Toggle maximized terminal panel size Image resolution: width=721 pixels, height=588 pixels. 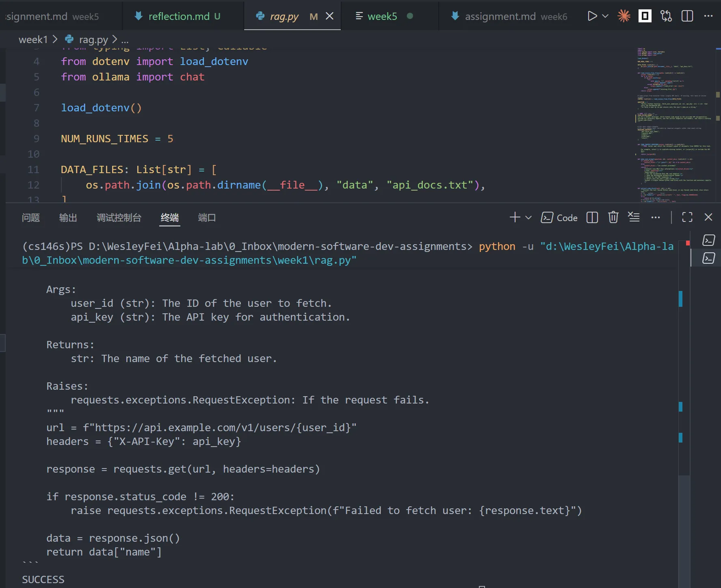pos(687,217)
